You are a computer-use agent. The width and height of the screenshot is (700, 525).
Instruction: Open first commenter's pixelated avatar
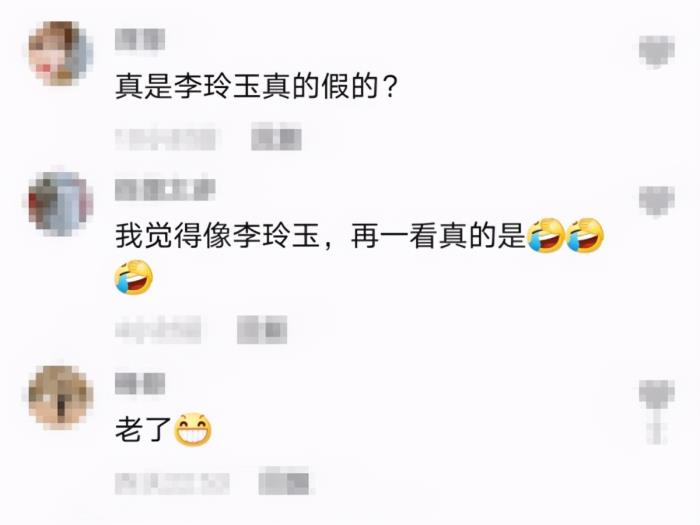(x=60, y=53)
